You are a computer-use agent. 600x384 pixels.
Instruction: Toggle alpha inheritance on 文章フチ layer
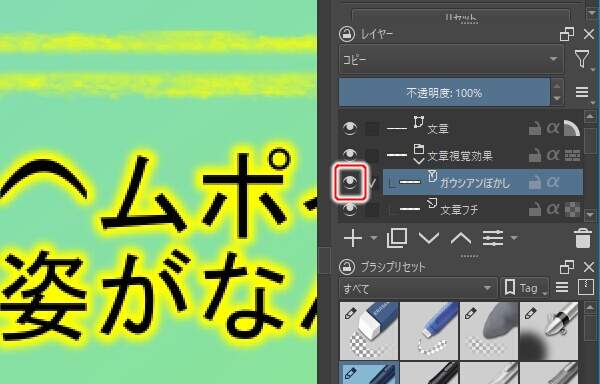553,209
